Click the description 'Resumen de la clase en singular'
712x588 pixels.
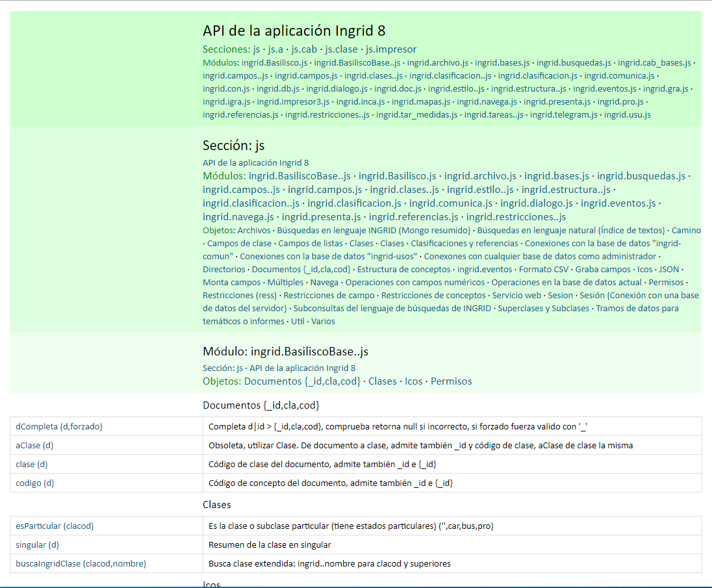pos(270,545)
